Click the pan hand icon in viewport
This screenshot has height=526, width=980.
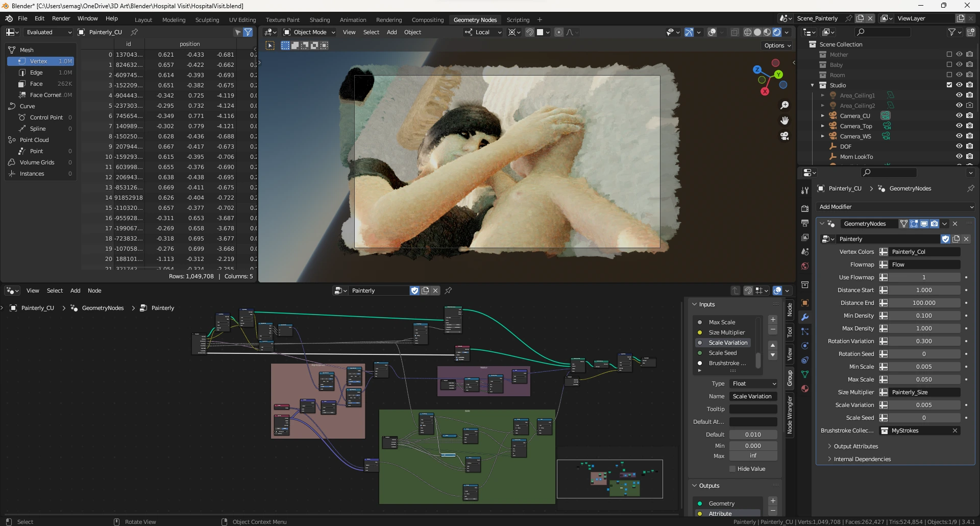(785, 121)
